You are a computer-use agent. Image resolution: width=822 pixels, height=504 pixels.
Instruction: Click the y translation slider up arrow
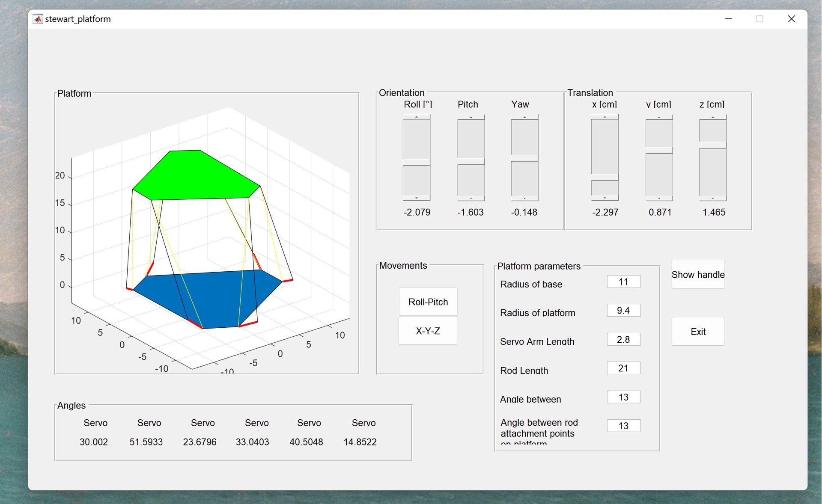pos(659,117)
